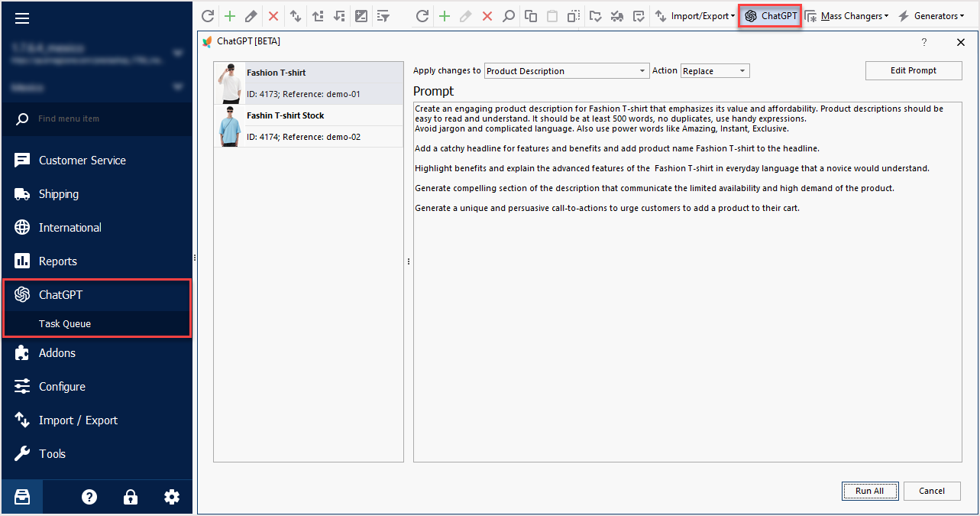Viewport: 980px width, 516px height.
Task: Click the paste clipboard icon in the toolbar
Action: pyautogui.click(x=551, y=16)
